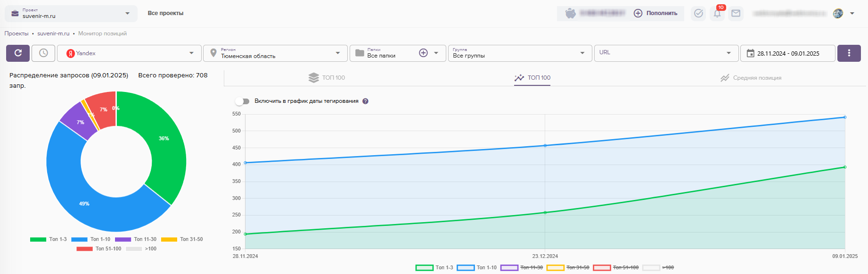
Task: Enable tagging dates on chart toggle
Action: point(242,101)
